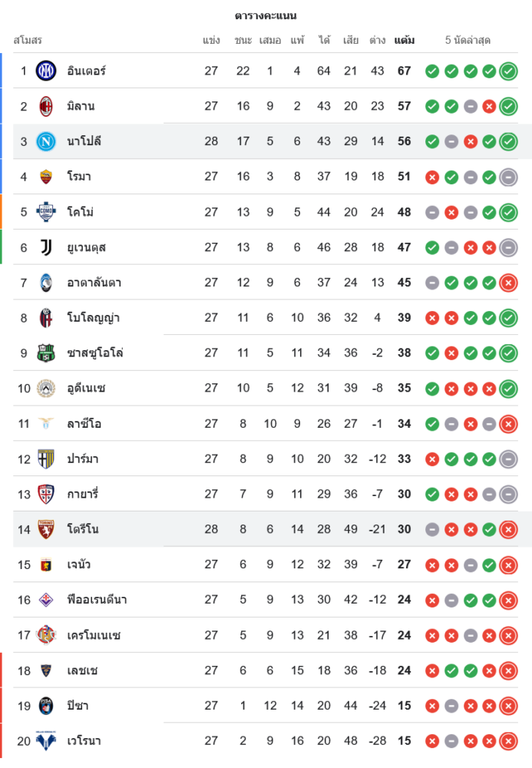Screen dimensions: 532x768
Task: Click Roma's latest match draw indicator
Action: pos(508,177)
